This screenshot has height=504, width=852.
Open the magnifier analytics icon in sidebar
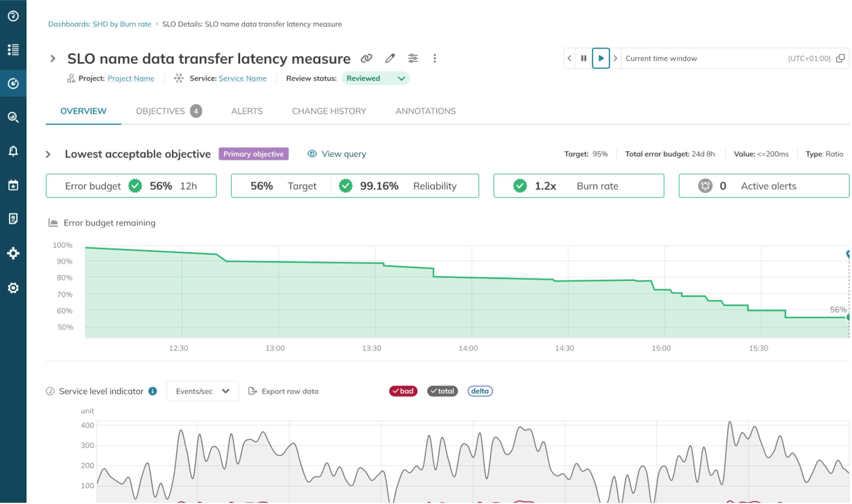point(13,118)
